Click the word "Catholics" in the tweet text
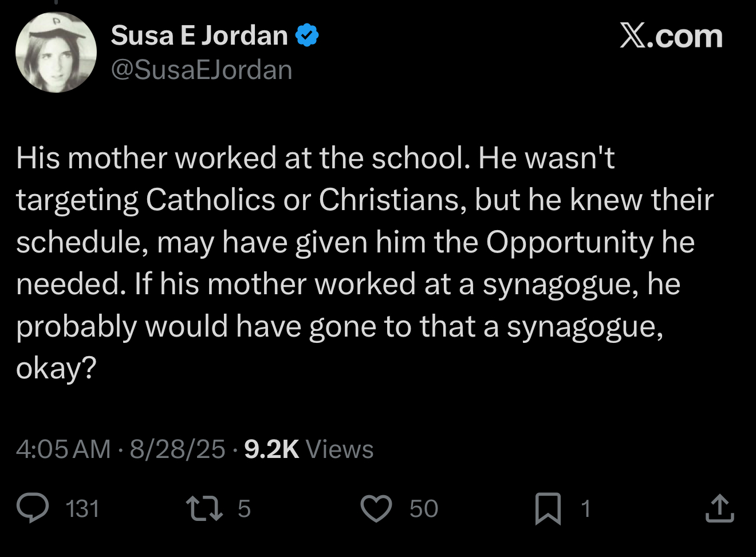 point(211,200)
